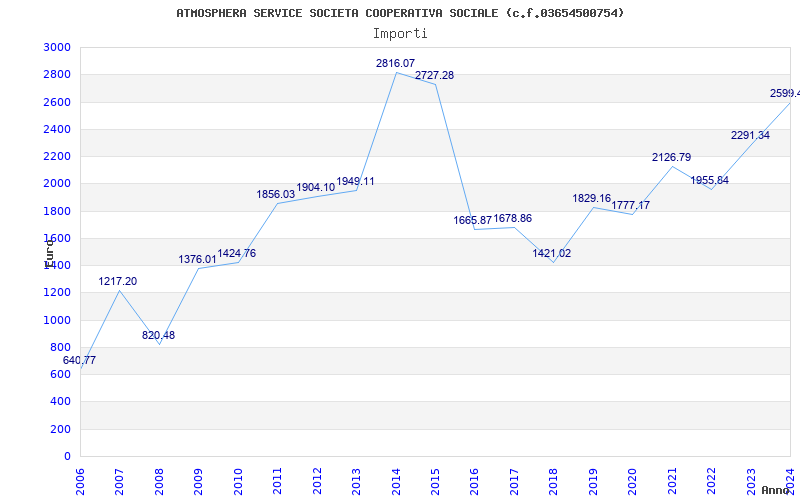The width and height of the screenshot is (800, 500).
Task: Click the x-axis year 2021
Action: (672, 482)
